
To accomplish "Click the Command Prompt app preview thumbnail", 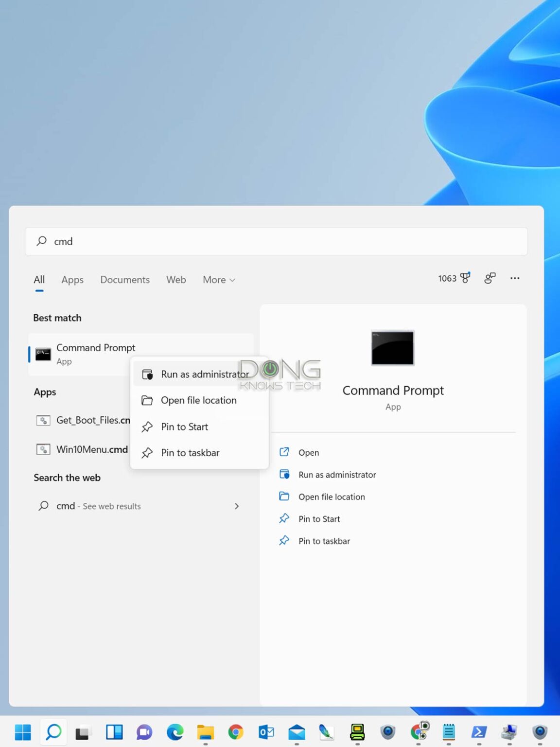I will point(393,348).
